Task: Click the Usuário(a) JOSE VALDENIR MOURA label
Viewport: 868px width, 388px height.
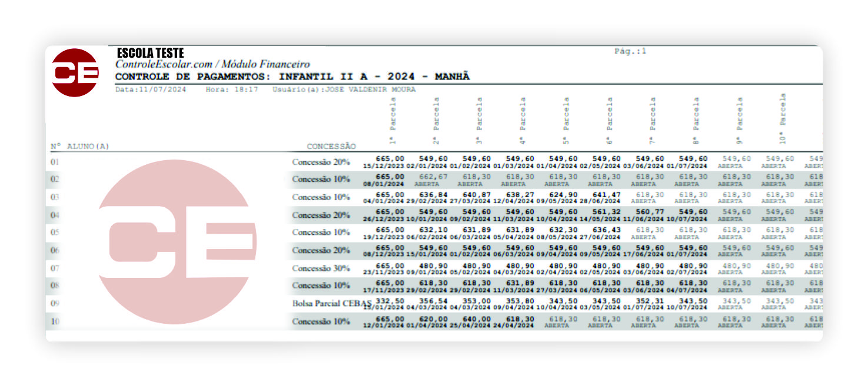Action: [344, 89]
